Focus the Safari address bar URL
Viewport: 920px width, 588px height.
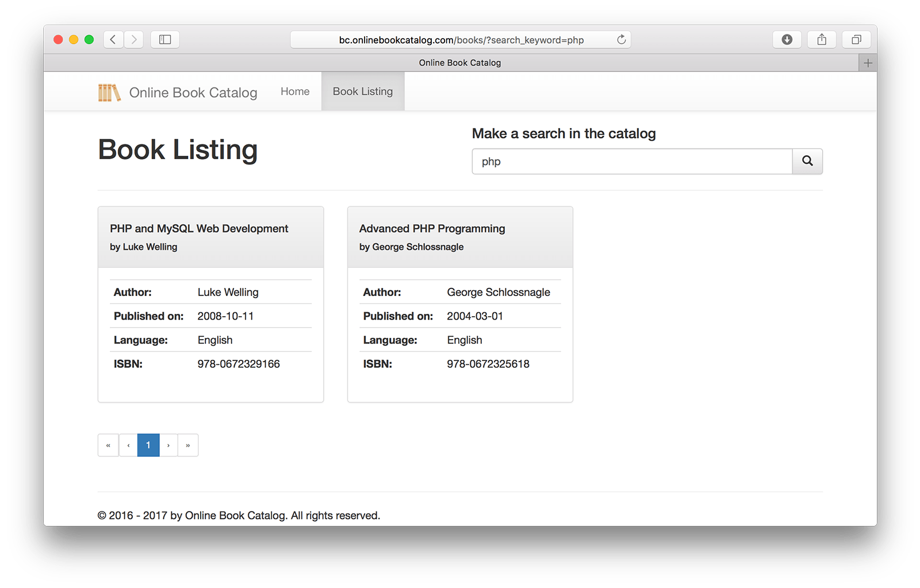click(461, 40)
